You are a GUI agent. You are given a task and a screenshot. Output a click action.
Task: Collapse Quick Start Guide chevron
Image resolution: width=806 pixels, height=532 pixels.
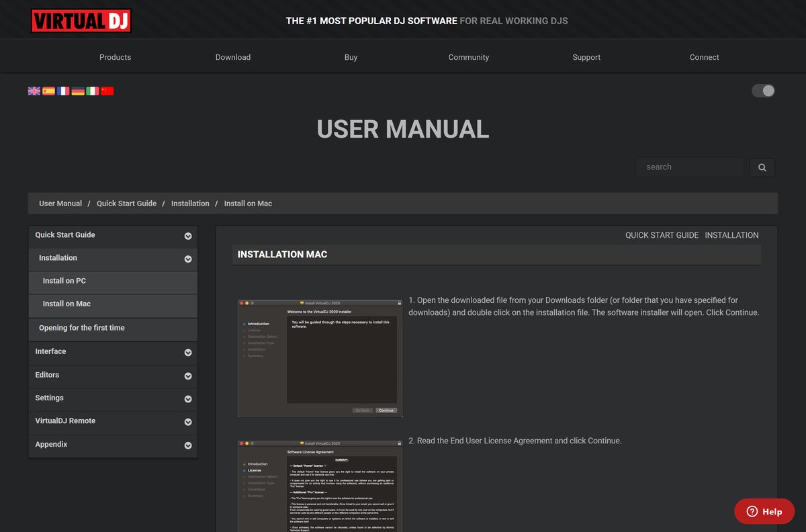tap(188, 236)
